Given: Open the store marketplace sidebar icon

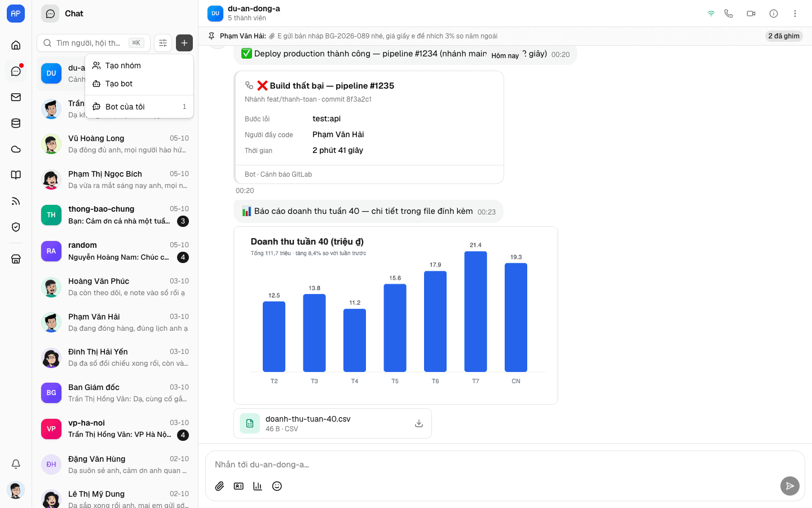Looking at the screenshot, I should tap(16, 259).
